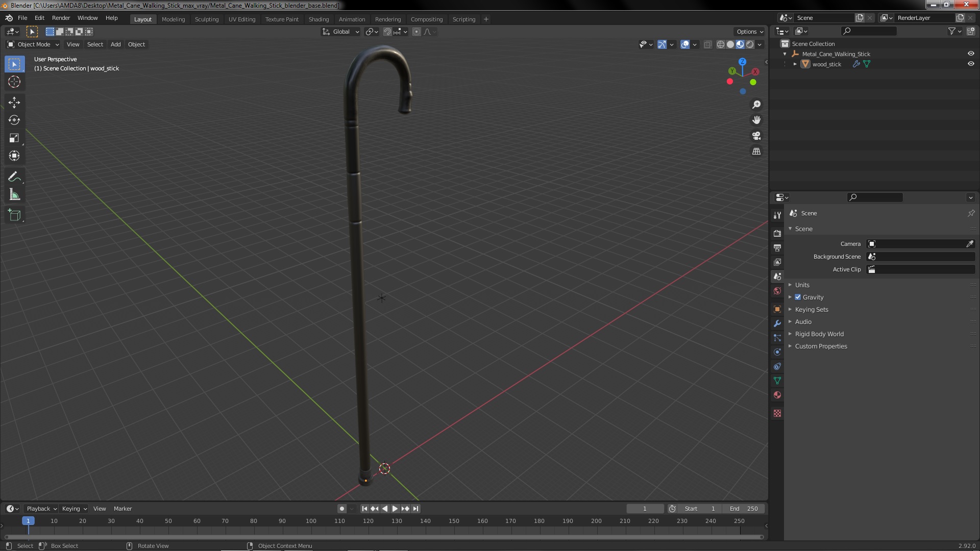This screenshot has width=980, height=551.
Task: Toggle viewport overlays
Action: pos(685,44)
